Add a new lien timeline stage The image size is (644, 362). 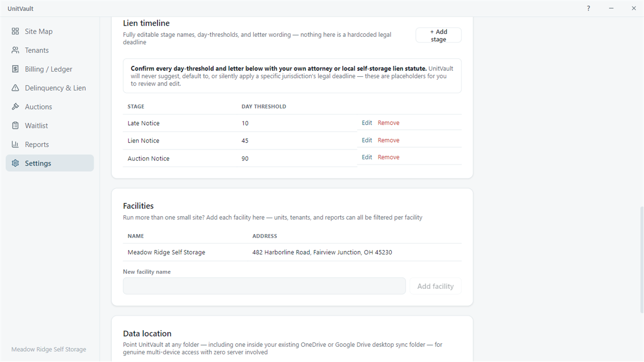(438, 35)
